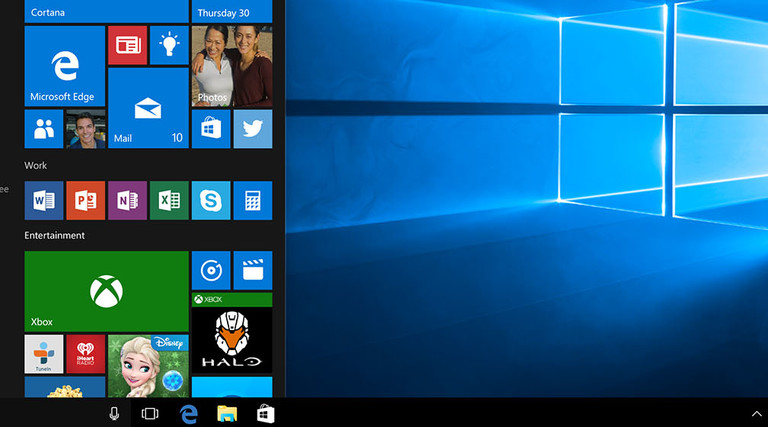Screen dimensions: 768x427
Task: Open the People tile
Action: [44, 129]
